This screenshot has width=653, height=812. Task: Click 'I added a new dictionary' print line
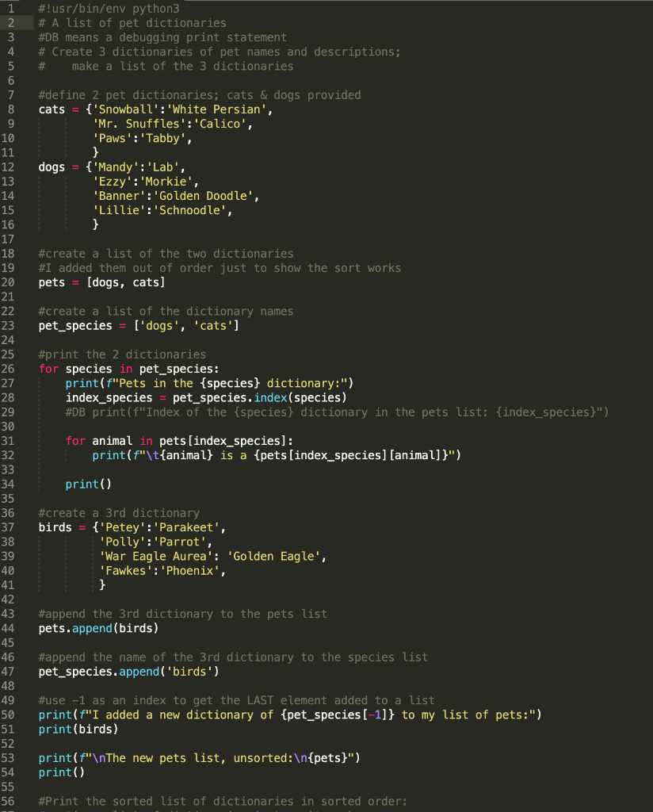coord(290,715)
